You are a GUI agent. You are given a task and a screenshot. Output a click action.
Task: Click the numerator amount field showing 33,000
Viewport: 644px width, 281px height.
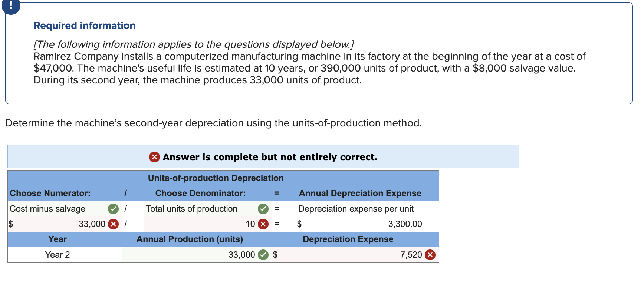click(x=65, y=224)
